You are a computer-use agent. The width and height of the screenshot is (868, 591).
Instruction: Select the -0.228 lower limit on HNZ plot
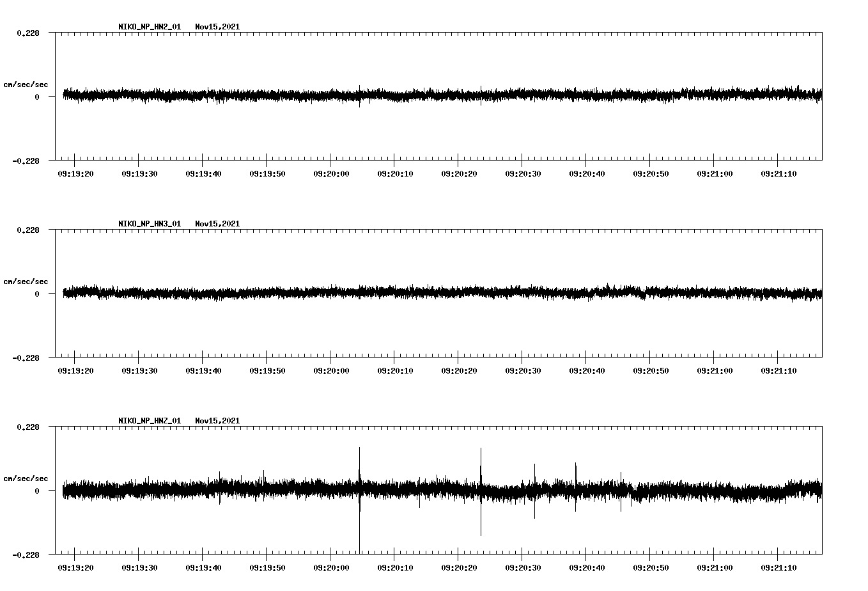(26, 555)
